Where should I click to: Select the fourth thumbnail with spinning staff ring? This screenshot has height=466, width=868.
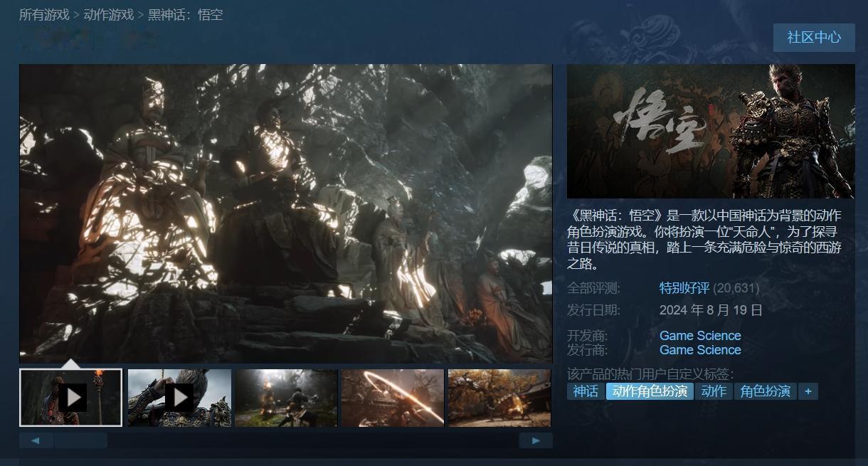pyautogui.click(x=393, y=397)
